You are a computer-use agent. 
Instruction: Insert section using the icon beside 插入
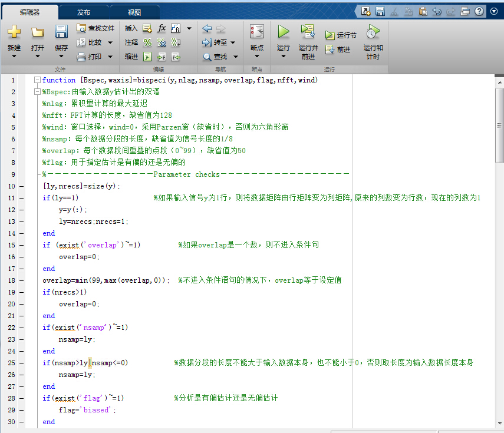point(147,29)
